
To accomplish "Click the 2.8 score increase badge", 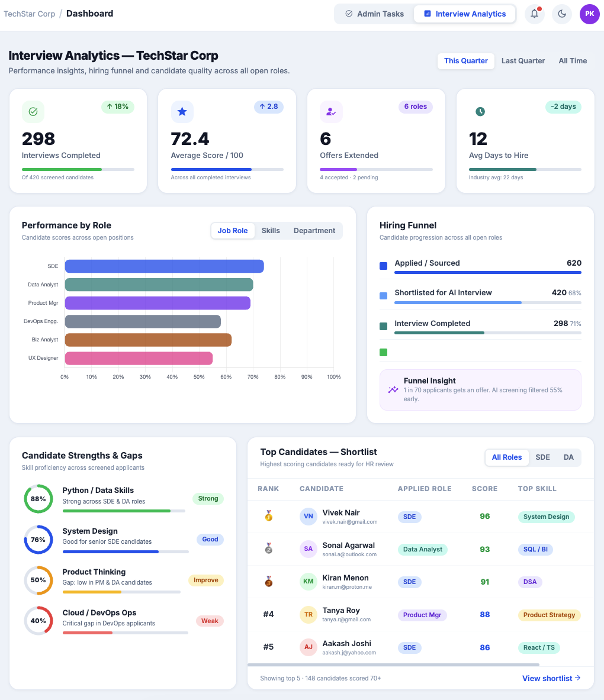I will 269,107.
